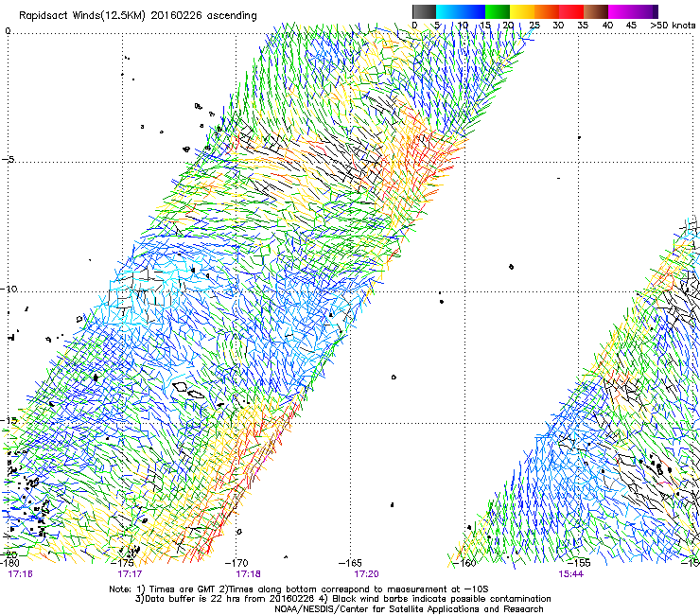The image size is (700, 615).
Task: Select the gray 0-5 knots legend swatch
Action: click(x=424, y=11)
